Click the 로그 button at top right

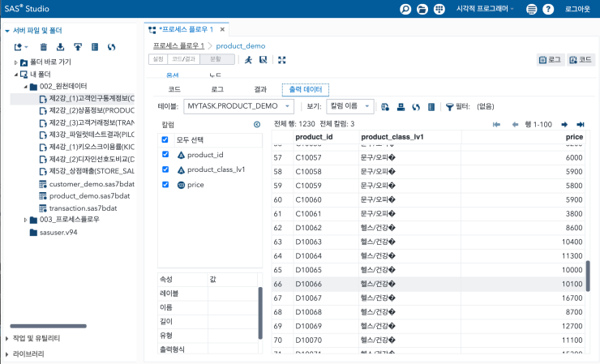tap(551, 60)
